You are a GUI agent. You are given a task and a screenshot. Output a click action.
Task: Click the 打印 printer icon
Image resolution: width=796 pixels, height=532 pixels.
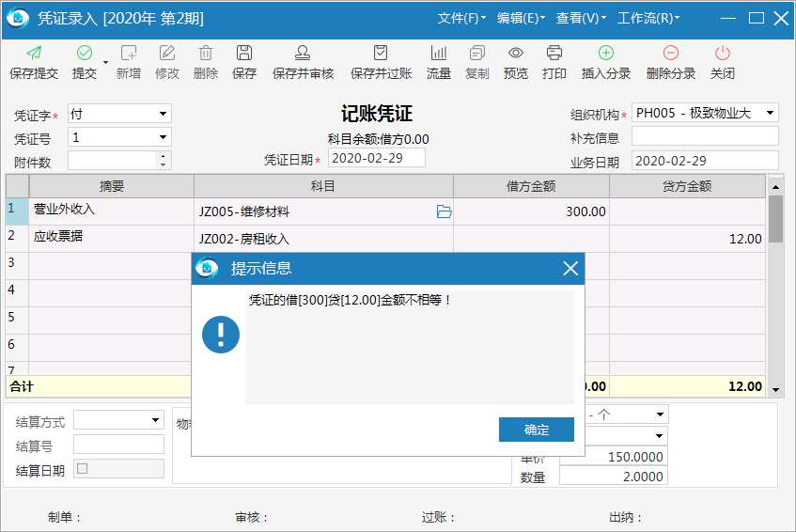click(554, 53)
